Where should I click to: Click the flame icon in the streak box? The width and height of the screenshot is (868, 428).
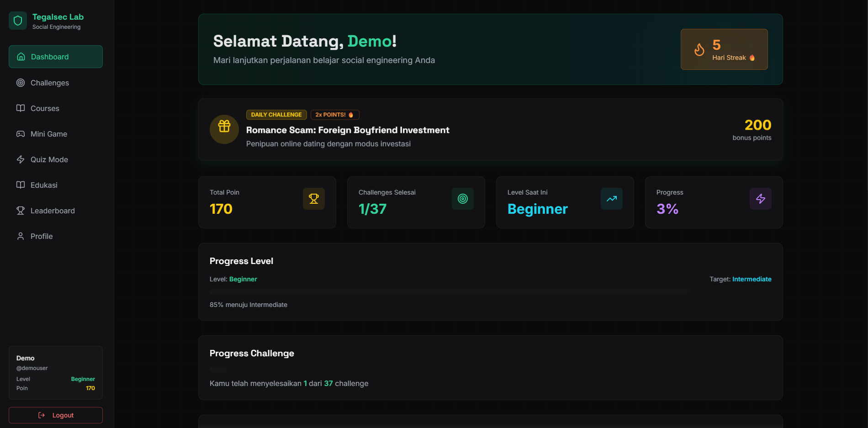pyautogui.click(x=699, y=50)
